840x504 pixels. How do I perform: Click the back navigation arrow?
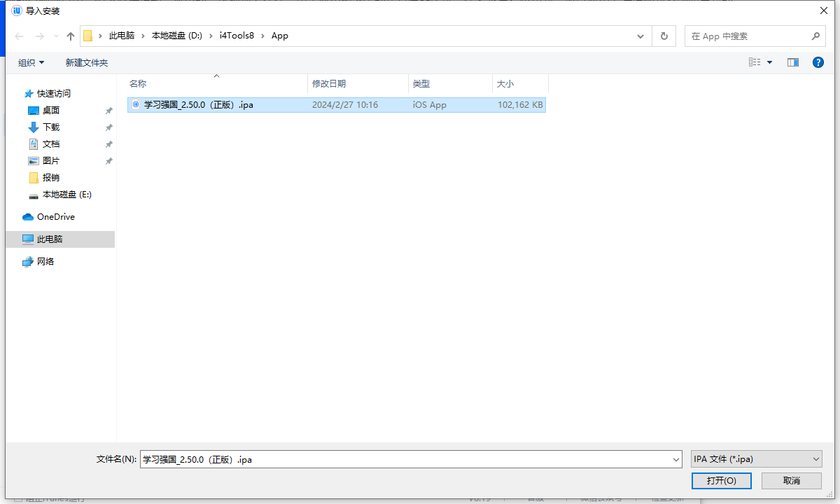point(19,36)
